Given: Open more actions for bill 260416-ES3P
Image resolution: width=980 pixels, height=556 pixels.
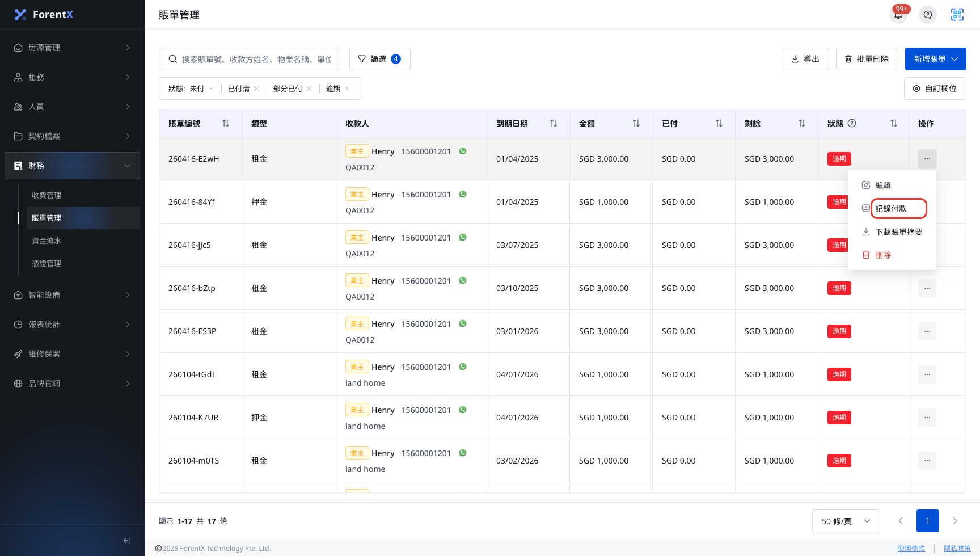Looking at the screenshot, I should coord(927,331).
